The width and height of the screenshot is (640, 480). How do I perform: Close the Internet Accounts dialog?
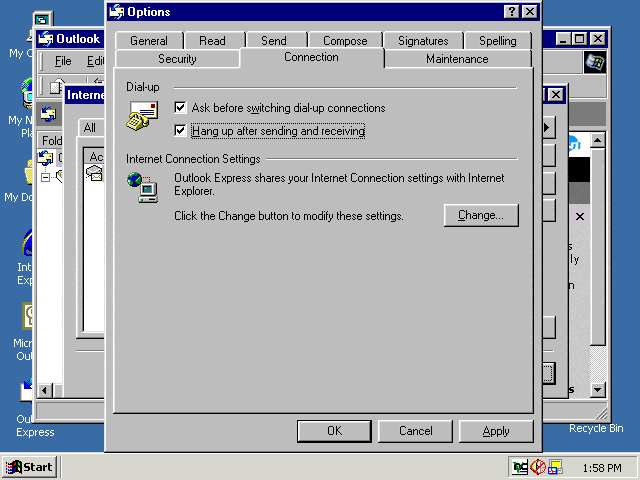pos(556,95)
